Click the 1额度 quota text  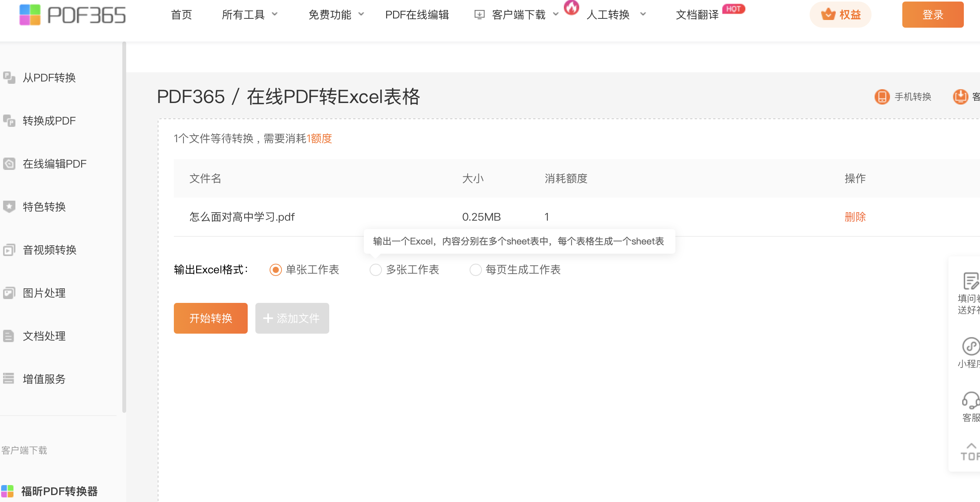click(319, 138)
